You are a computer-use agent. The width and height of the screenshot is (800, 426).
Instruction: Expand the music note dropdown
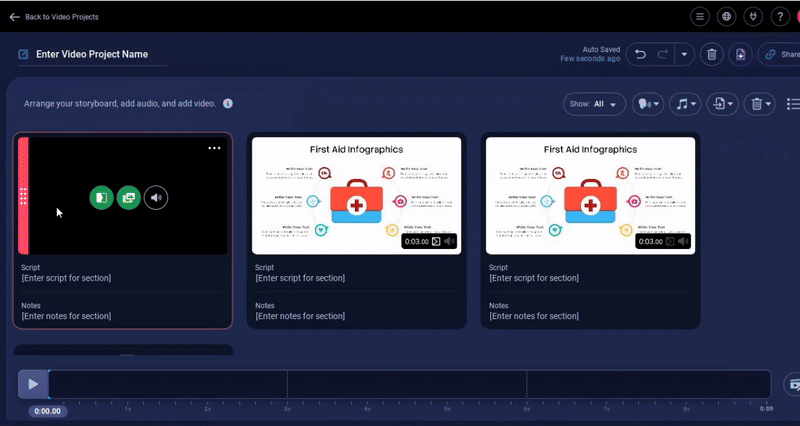tap(685, 104)
